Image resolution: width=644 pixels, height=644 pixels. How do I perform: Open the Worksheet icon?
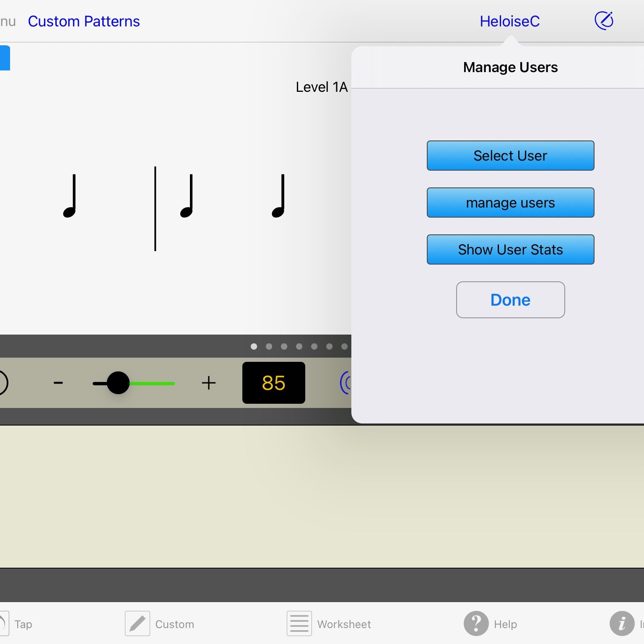(x=299, y=623)
